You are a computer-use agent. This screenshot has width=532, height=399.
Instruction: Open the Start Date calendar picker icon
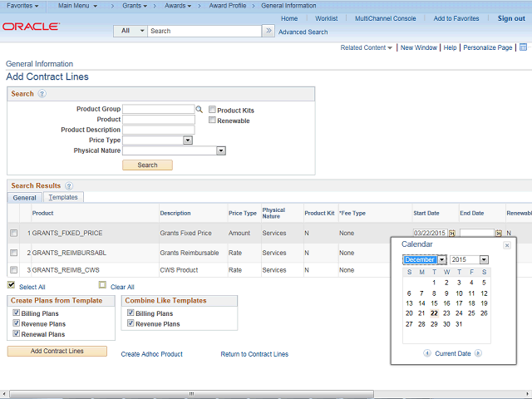pos(452,234)
